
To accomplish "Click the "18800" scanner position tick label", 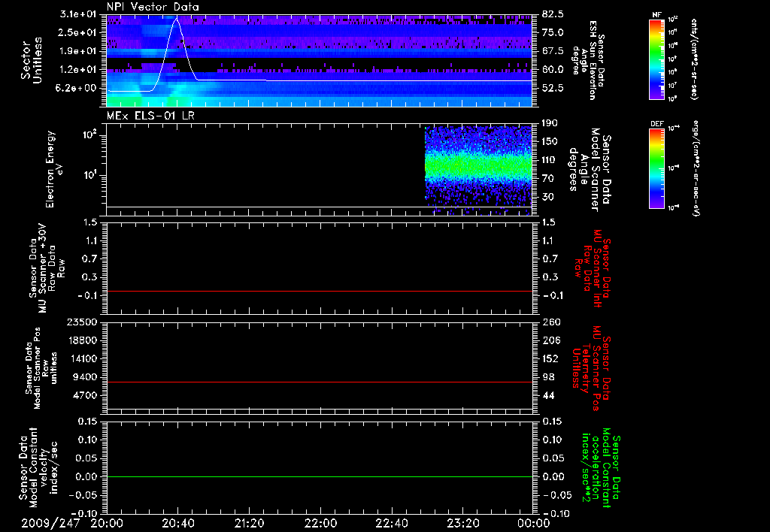I will point(83,340).
